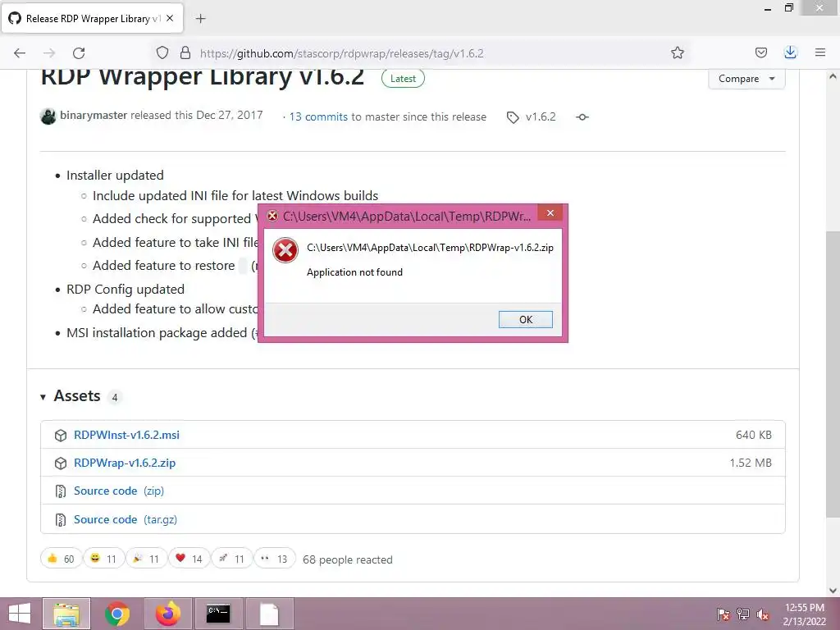The width and height of the screenshot is (840, 630).
Task: Open the Firefox downloads panel
Action: tap(790, 52)
